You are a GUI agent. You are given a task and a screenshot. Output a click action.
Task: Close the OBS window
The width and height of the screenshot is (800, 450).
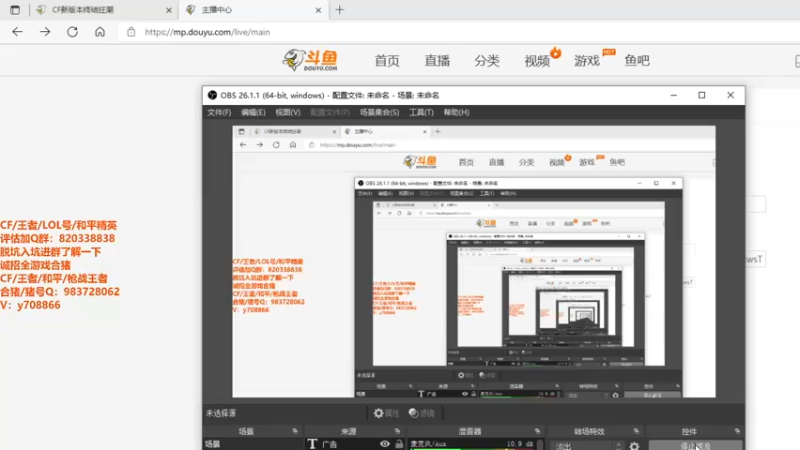click(731, 95)
